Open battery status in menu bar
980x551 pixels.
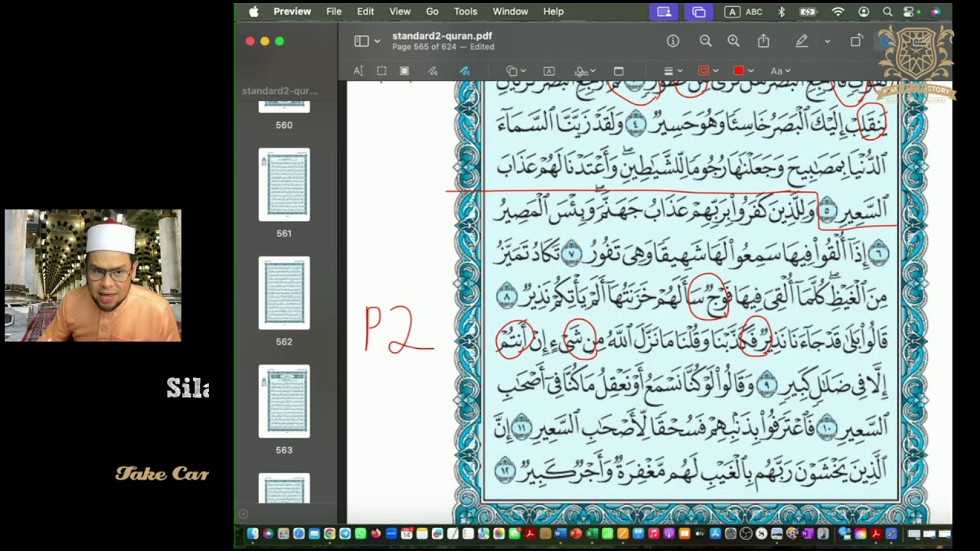tap(808, 11)
